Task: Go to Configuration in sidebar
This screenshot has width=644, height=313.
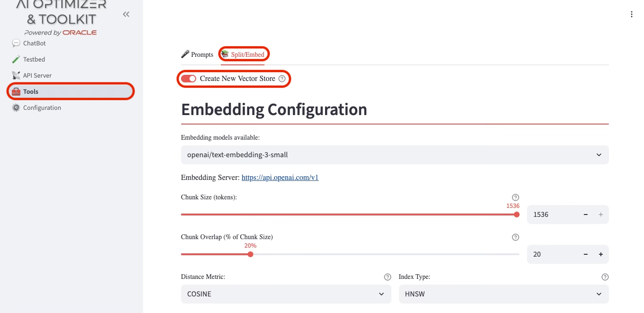Action: pyautogui.click(x=42, y=107)
